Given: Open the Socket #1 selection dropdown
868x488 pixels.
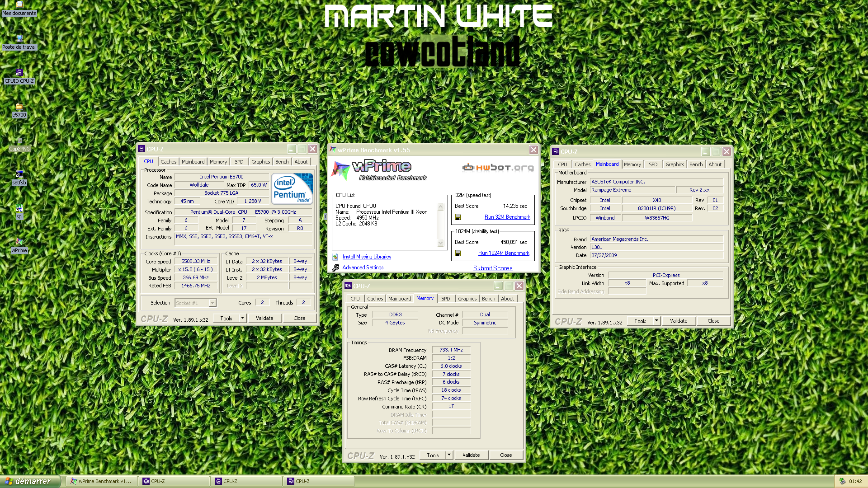Looking at the screenshot, I should tap(212, 303).
